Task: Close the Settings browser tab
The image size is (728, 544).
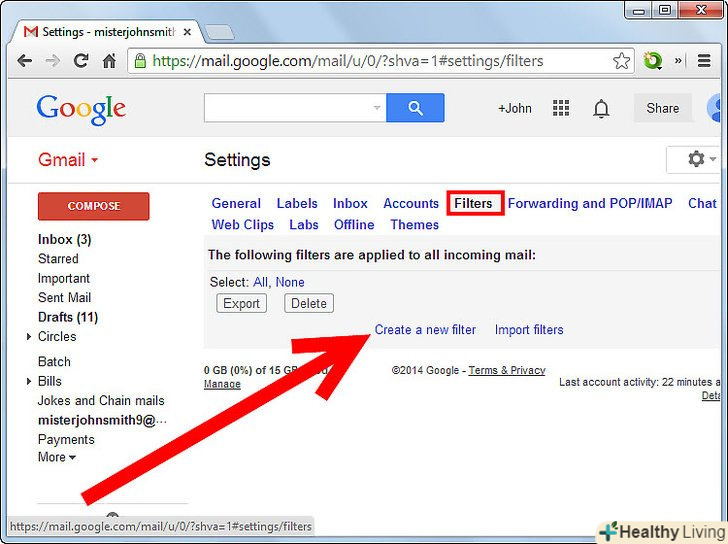Action: pyautogui.click(x=187, y=32)
